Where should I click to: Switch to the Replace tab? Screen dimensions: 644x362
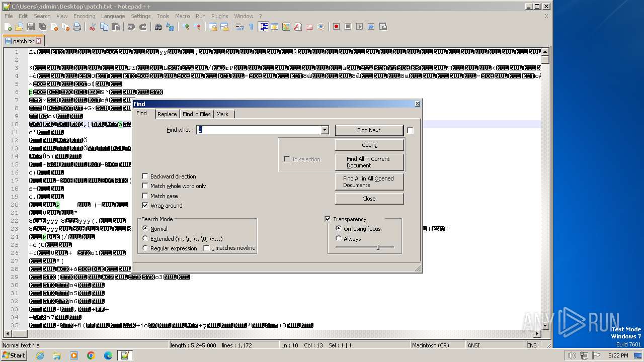pos(167,114)
